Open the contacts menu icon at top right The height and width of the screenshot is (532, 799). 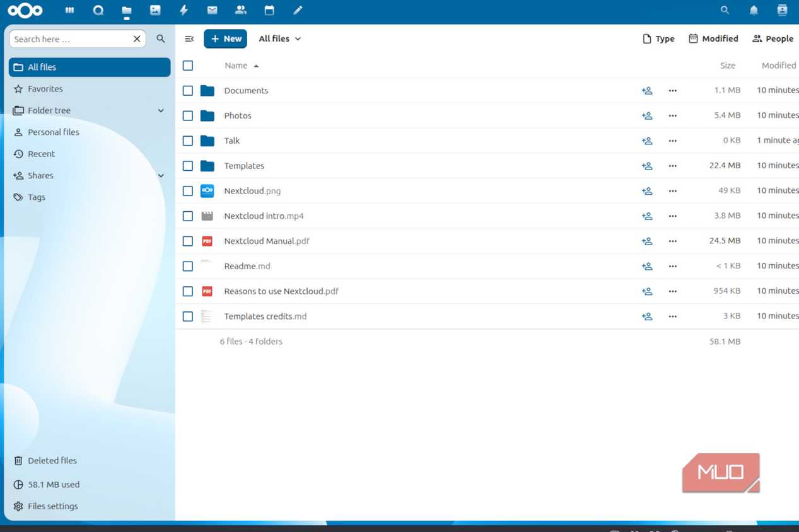(x=783, y=10)
